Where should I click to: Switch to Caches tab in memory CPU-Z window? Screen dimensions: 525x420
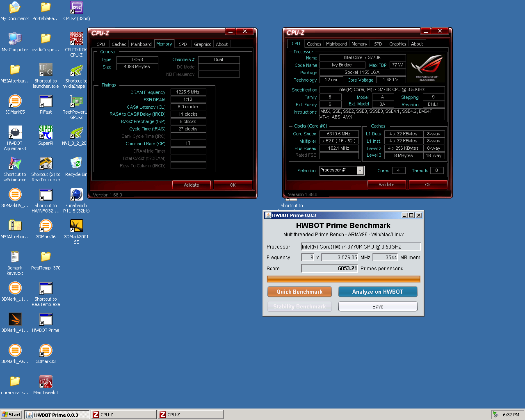tap(119, 44)
